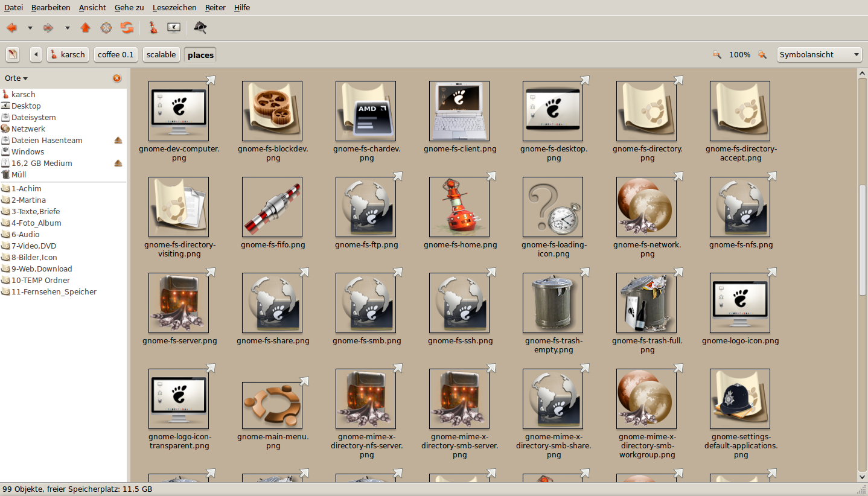
Task: Open the Home folder toolbar icon
Action: [153, 28]
